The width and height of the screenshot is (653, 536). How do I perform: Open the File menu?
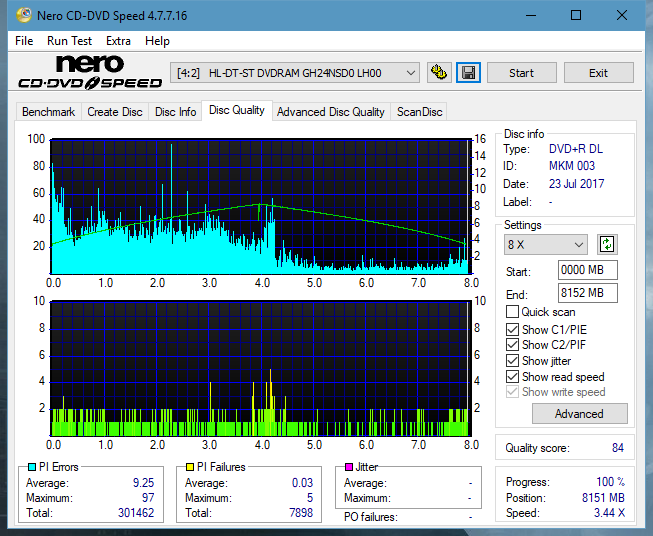(x=24, y=41)
